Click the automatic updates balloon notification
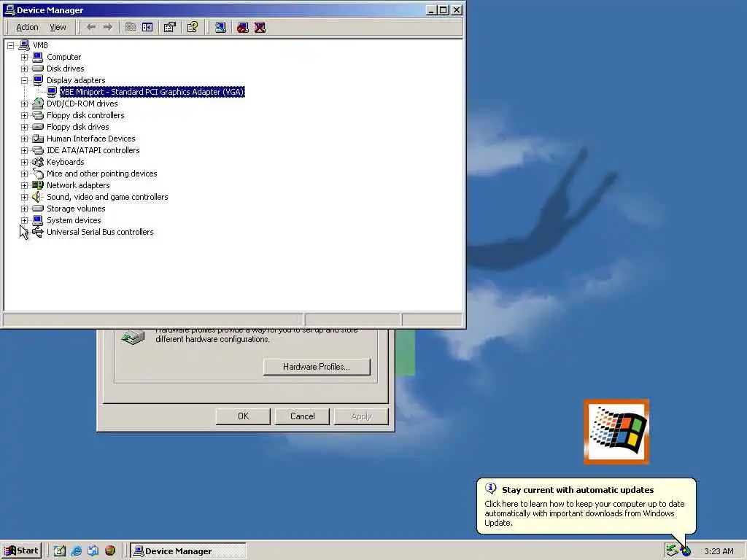Viewport: 747px width, 560px height. tap(586, 506)
